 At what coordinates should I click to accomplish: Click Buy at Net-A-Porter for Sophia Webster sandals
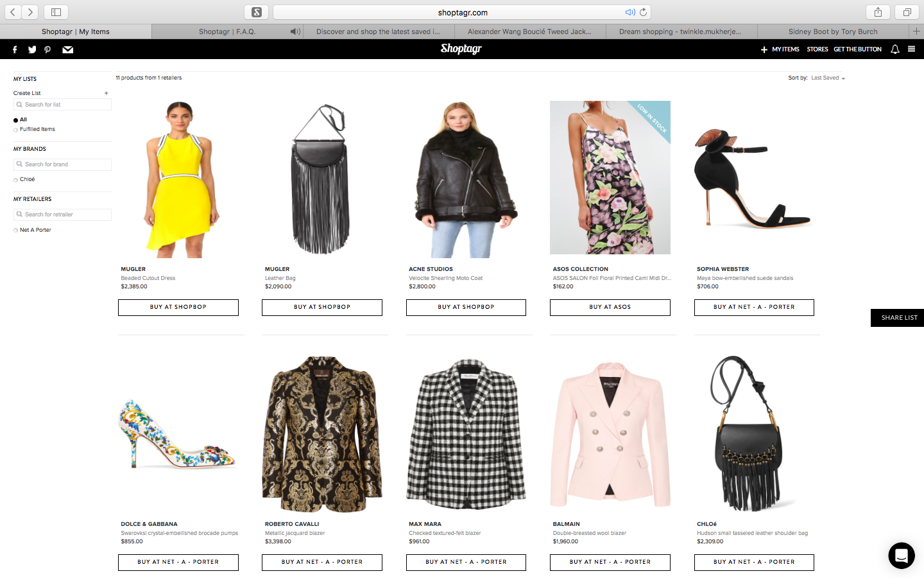tap(754, 308)
